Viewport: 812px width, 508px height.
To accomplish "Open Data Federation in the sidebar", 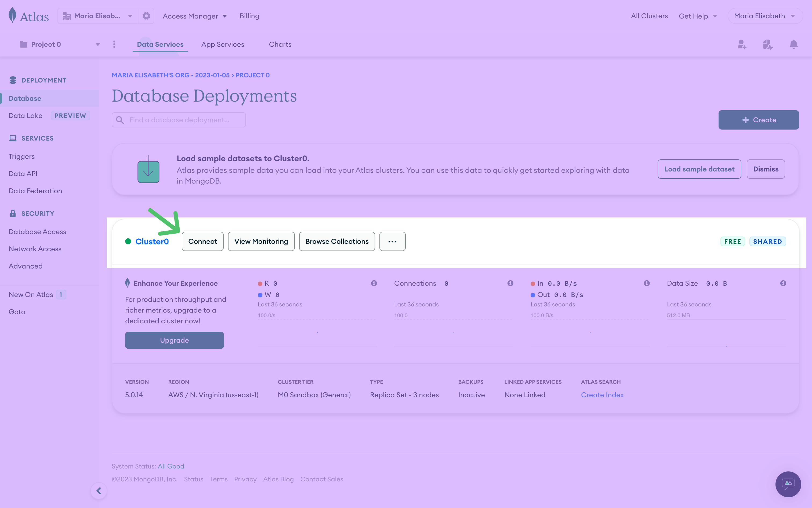I will [35, 191].
